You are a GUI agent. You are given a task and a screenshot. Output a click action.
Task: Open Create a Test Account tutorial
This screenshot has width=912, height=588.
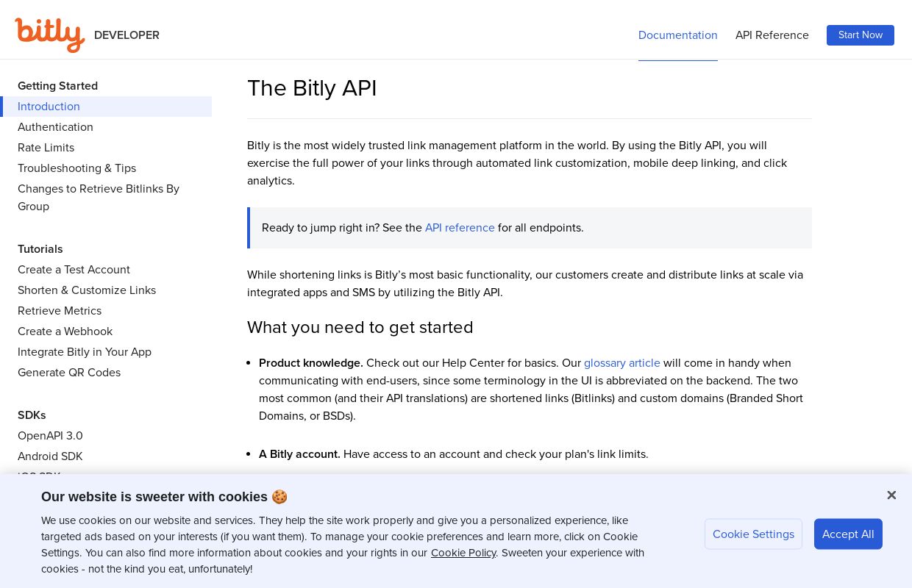click(x=74, y=270)
